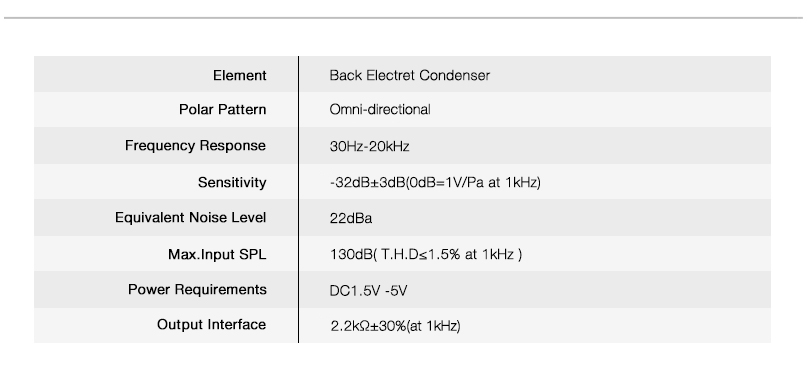The height and width of the screenshot is (375, 811).
Task: Click the 1V/Pa at 1kHz text
Action: (x=492, y=183)
